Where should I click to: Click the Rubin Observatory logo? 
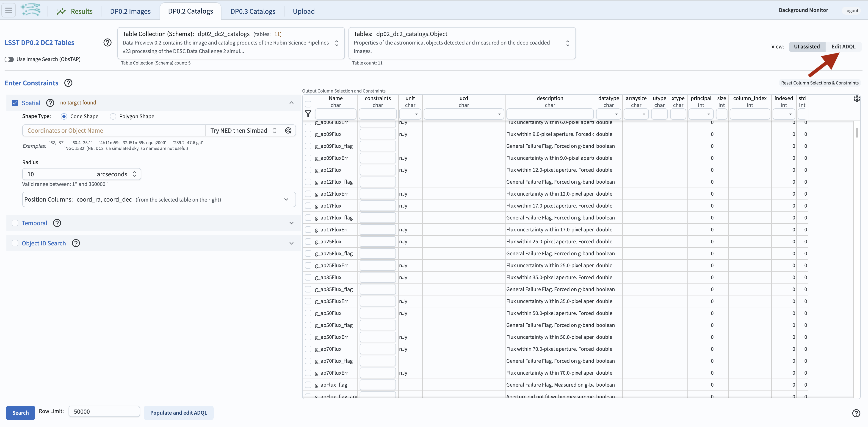[x=31, y=10]
